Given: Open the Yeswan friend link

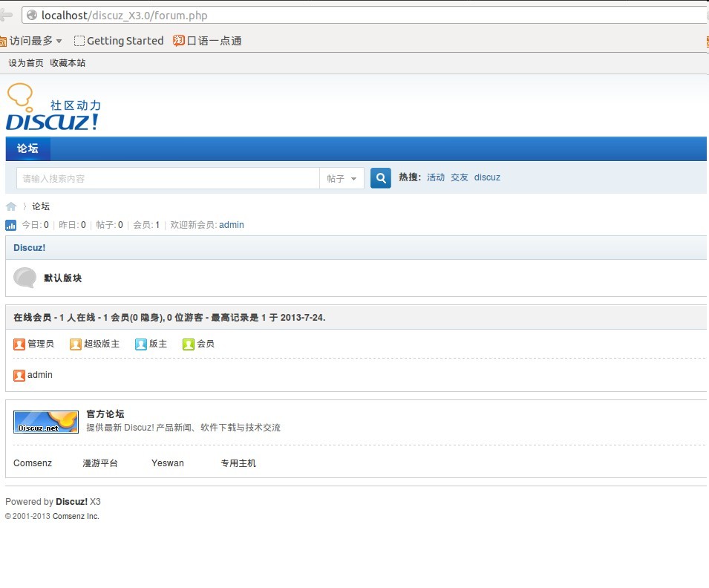Looking at the screenshot, I should pyautogui.click(x=168, y=463).
